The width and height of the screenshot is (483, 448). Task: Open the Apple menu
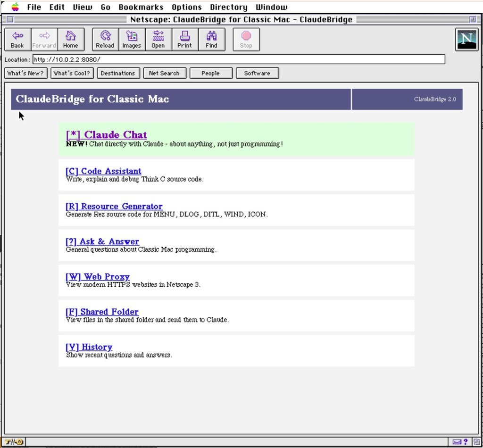coord(15,7)
